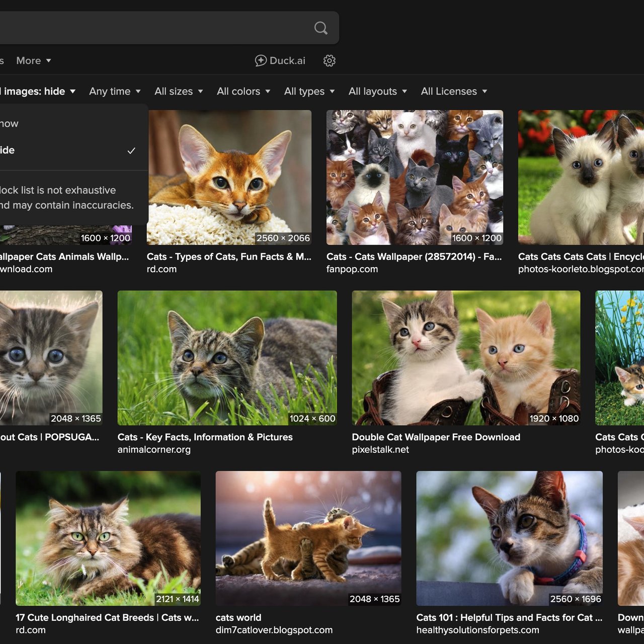Click the rd.com source under Abyssinian cat
644x644 pixels.
[x=162, y=269]
